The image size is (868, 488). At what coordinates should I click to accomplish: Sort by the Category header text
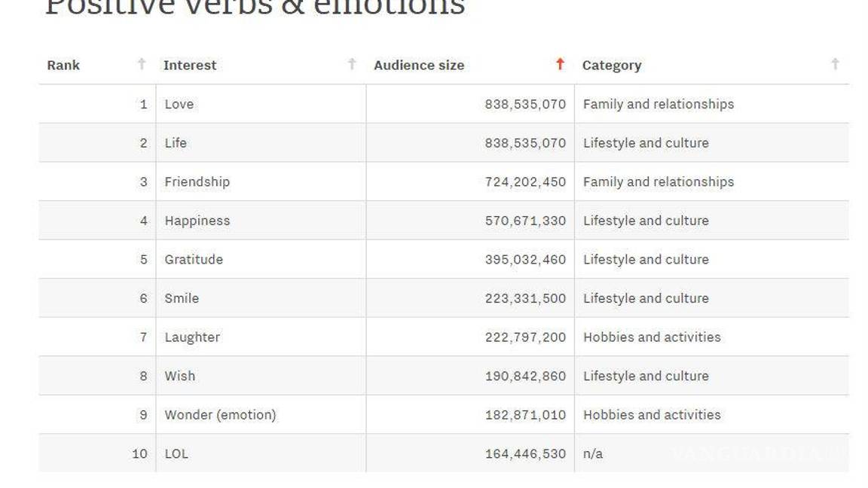pos(612,66)
